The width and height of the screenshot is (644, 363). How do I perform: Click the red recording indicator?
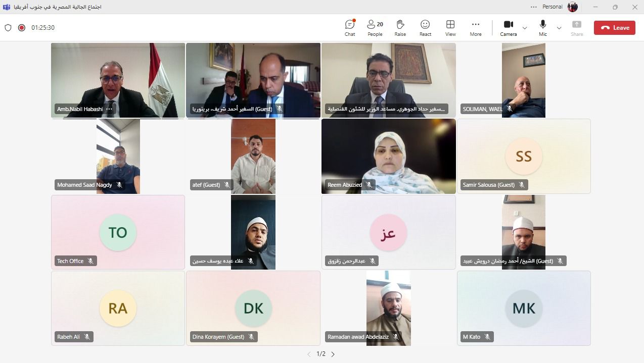pyautogui.click(x=22, y=28)
